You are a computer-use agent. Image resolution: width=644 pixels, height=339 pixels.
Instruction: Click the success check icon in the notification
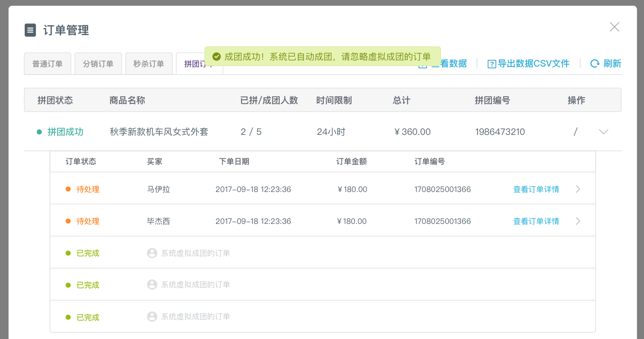[216, 57]
